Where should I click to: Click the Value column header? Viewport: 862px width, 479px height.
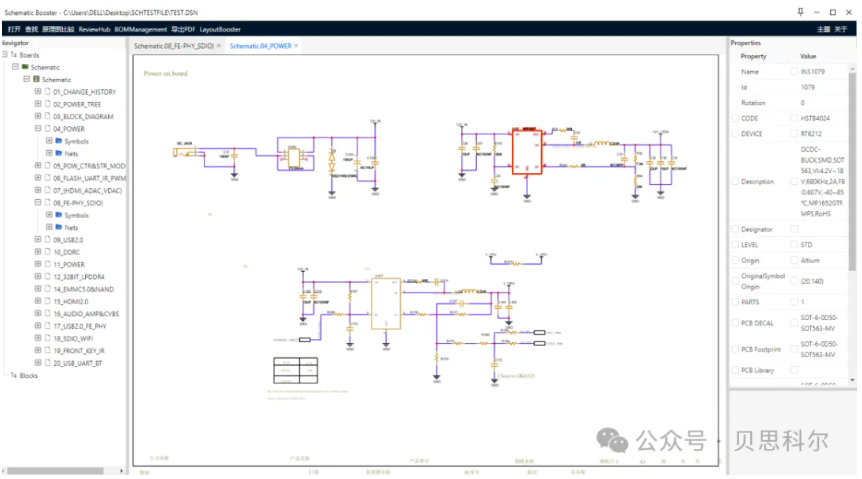(808, 56)
